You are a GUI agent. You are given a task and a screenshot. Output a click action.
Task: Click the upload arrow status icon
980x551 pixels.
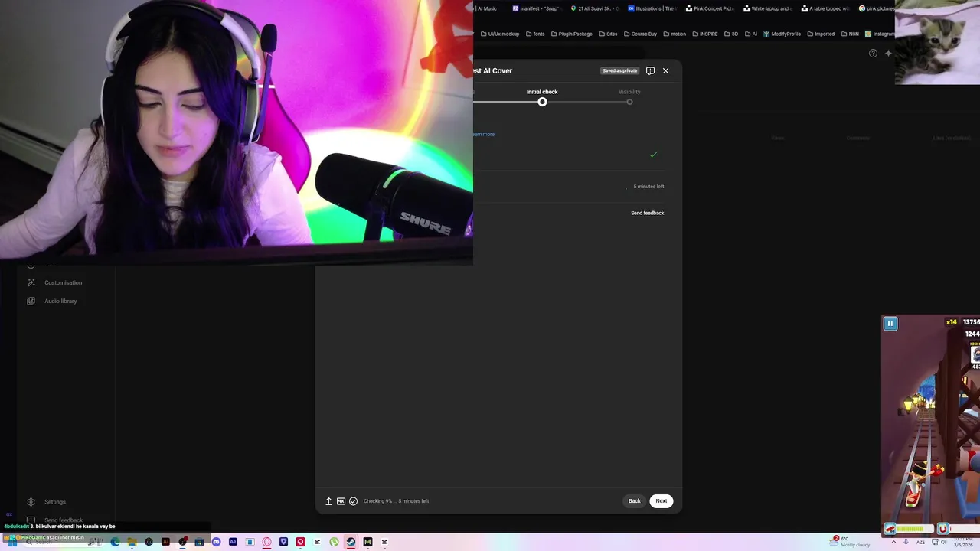(329, 501)
